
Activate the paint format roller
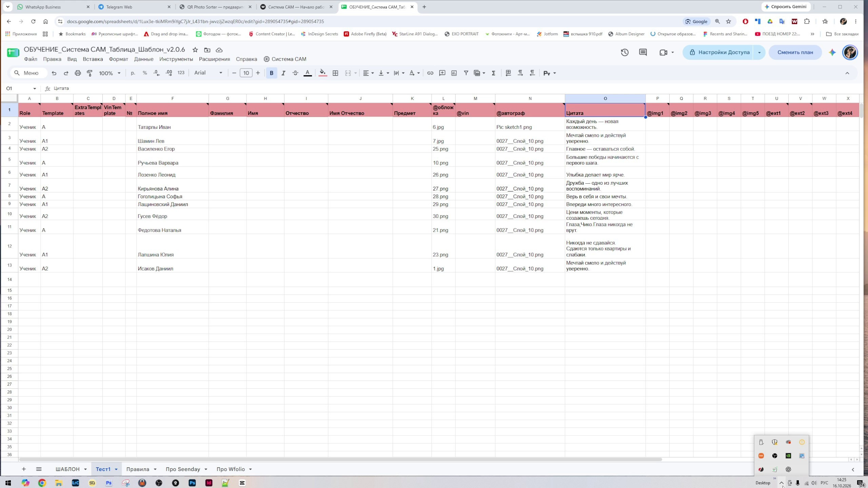(x=90, y=73)
